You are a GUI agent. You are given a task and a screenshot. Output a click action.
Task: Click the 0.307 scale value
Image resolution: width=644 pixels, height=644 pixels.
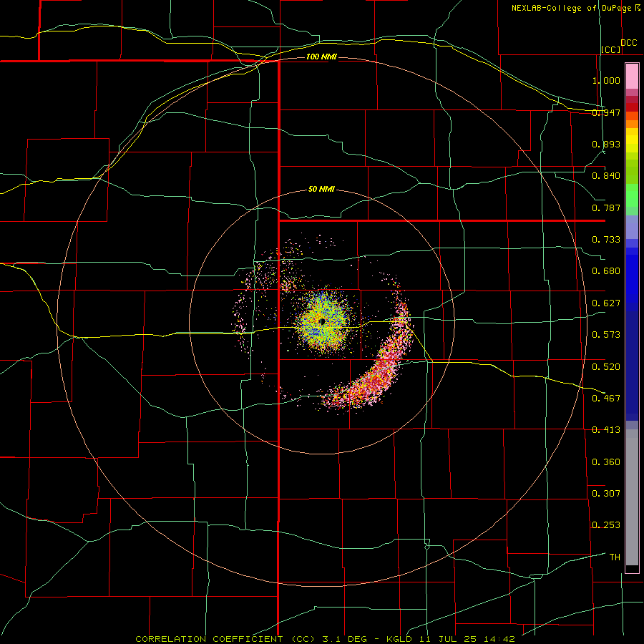click(x=606, y=493)
